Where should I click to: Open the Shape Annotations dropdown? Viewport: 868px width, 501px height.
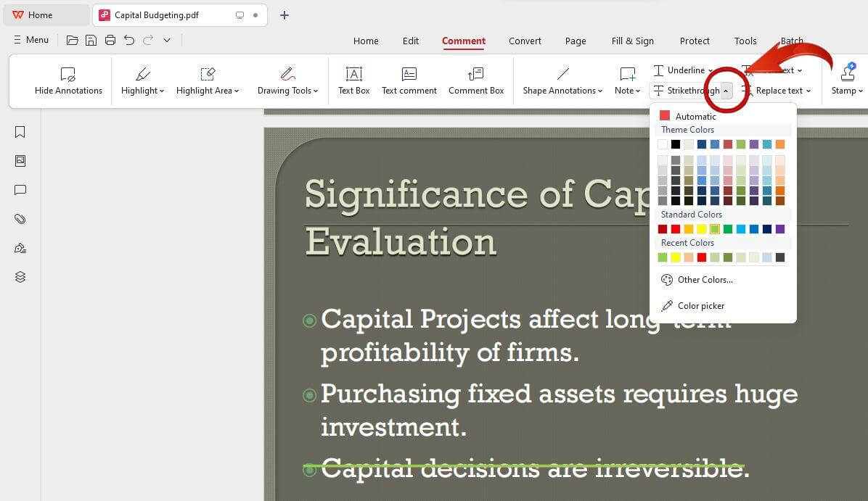(x=600, y=91)
